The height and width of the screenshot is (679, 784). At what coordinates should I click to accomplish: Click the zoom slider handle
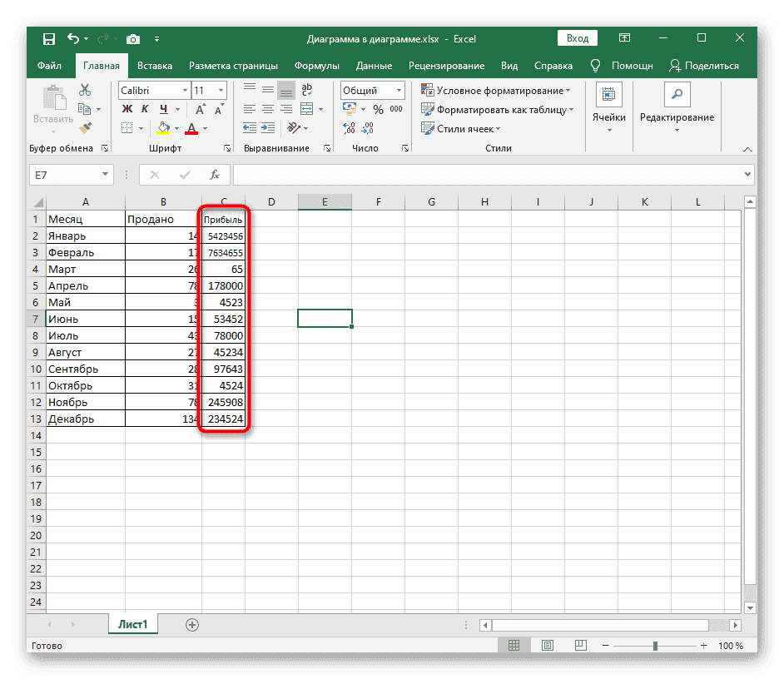coord(656,646)
